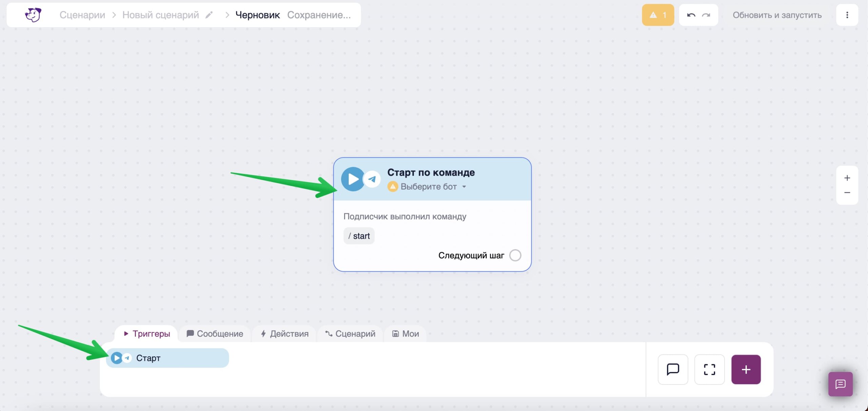Open the yellow warnings indicator showing 1
The width and height of the screenshot is (868, 411).
(x=657, y=15)
